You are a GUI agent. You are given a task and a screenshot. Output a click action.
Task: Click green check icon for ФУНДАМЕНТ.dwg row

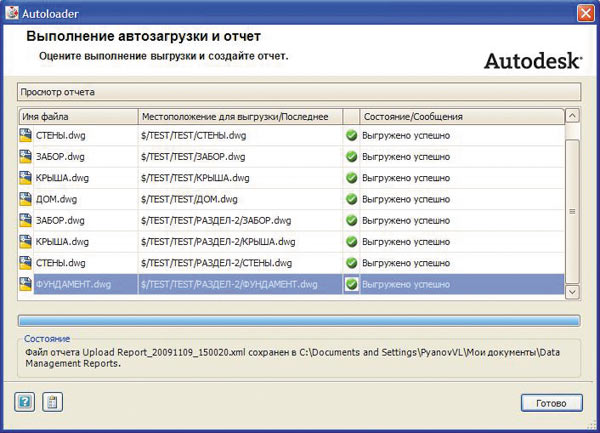click(351, 284)
